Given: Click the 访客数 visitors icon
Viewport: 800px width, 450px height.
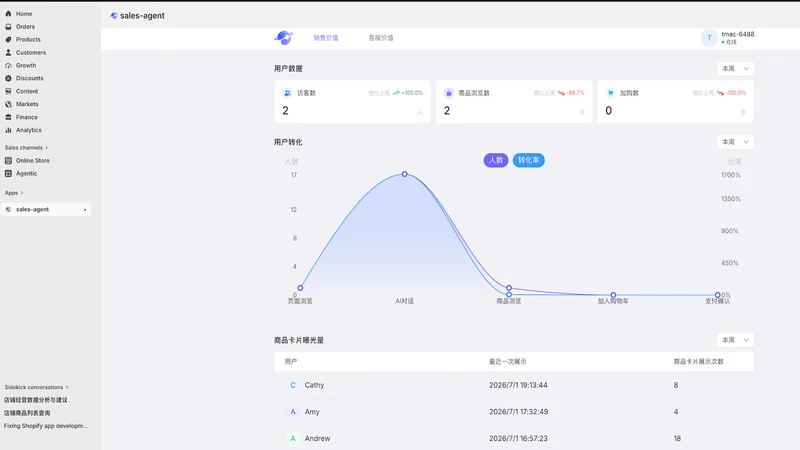Looking at the screenshot, I should 287,93.
